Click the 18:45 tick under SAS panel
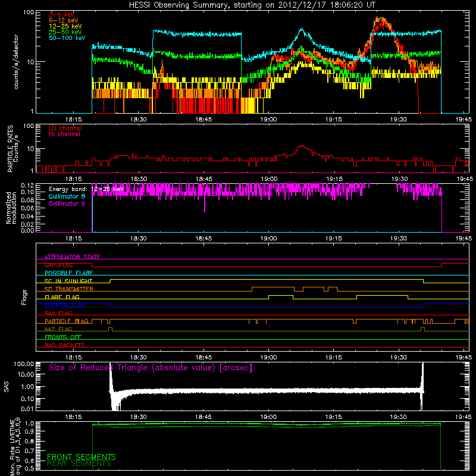 [203, 417]
